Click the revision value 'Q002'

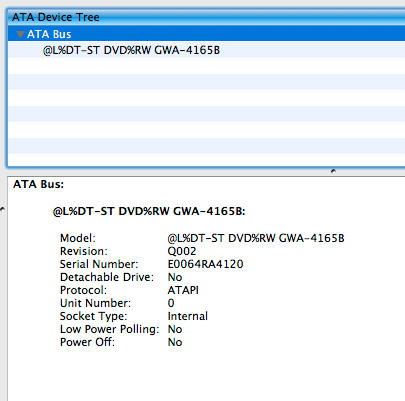(x=182, y=251)
